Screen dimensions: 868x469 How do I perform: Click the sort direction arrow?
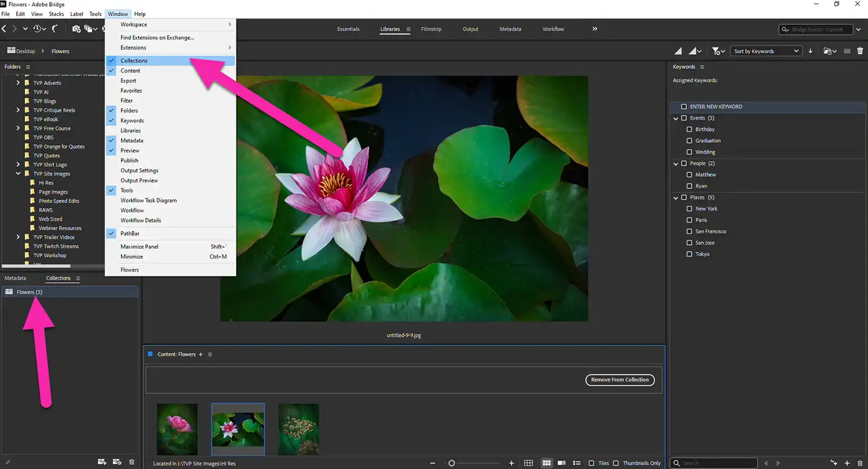click(810, 51)
